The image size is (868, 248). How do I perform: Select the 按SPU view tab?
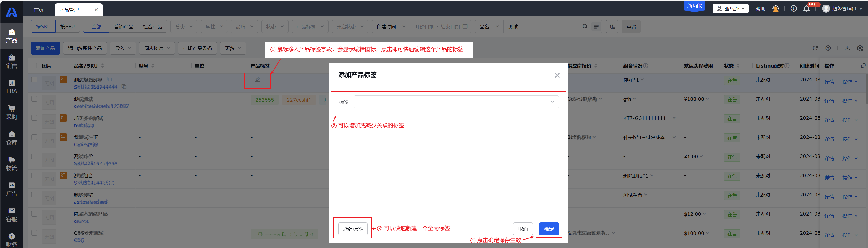pos(67,27)
